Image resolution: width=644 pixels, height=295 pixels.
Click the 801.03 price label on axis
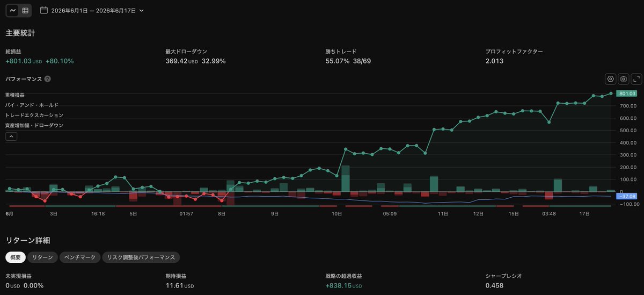coord(626,93)
